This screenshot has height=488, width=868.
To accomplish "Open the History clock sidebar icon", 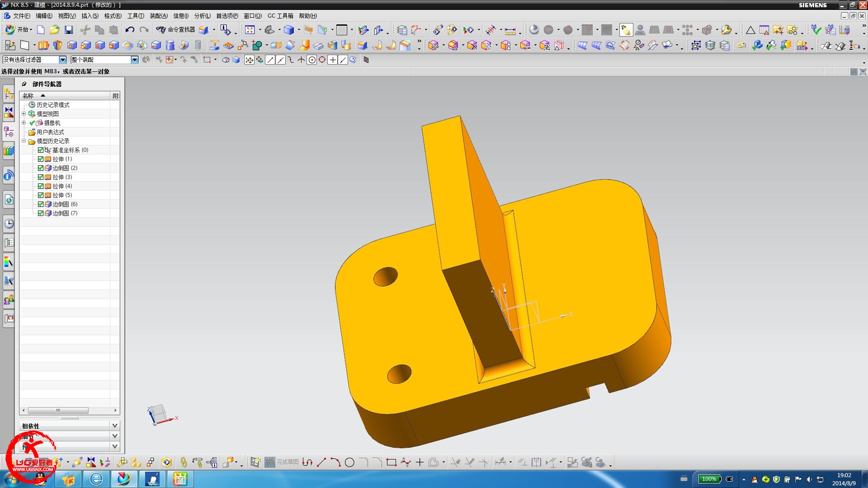I will [x=9, y=223].
